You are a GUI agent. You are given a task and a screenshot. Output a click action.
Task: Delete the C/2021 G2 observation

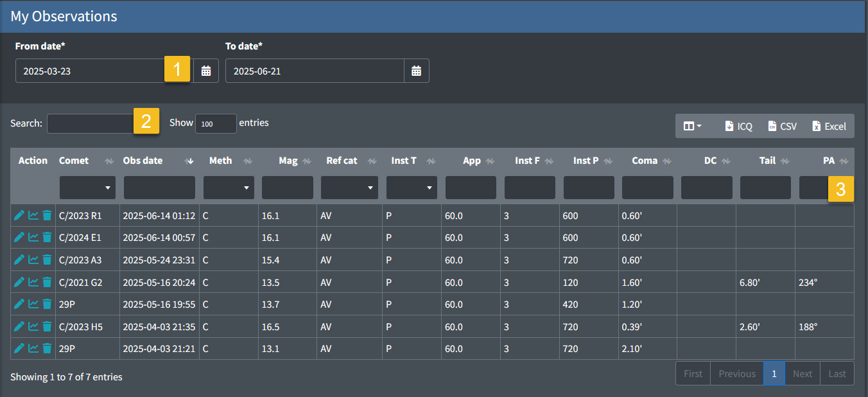47,282
